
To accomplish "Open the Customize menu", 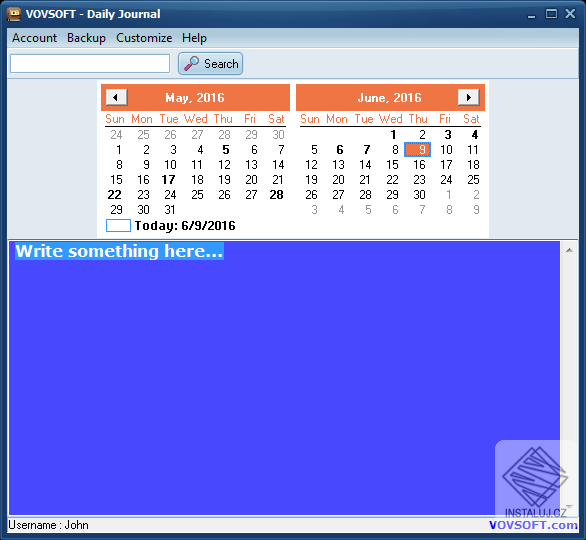I will pos(144,38).
